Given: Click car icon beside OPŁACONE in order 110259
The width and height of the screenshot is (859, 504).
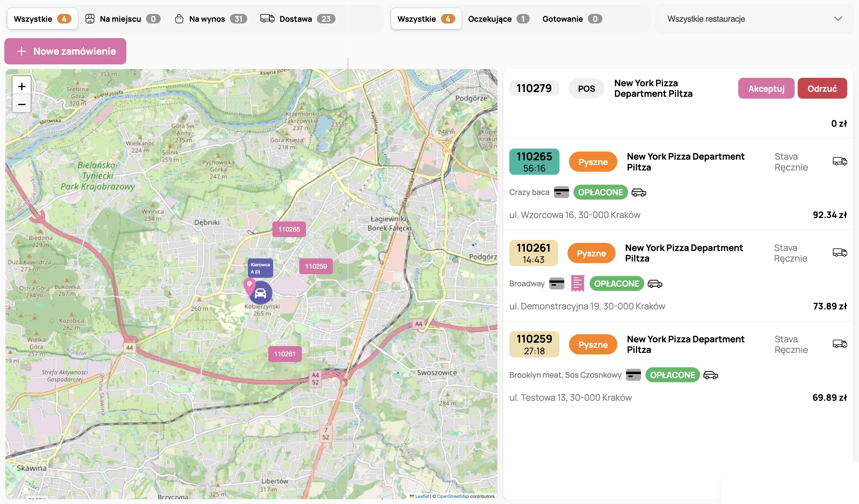Looking at the screenshot, I should coord(710,375).
